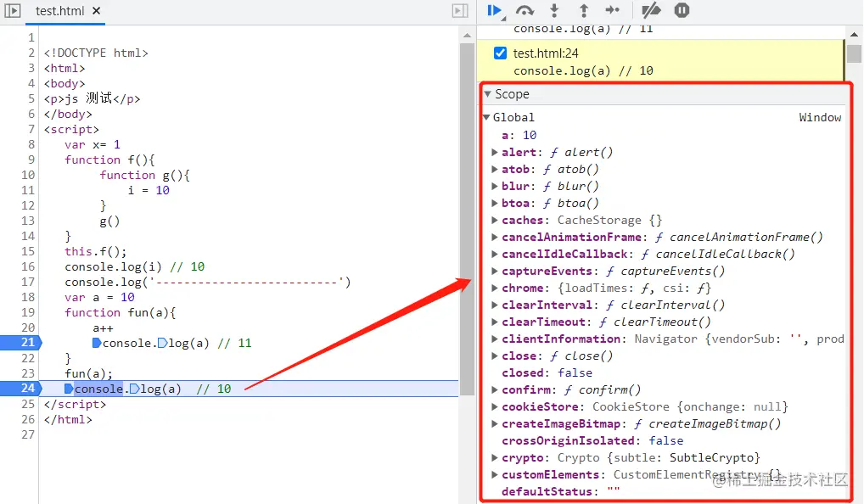Expand the createImageBitmap entry
864x504 pixels.
pos(495,423)
